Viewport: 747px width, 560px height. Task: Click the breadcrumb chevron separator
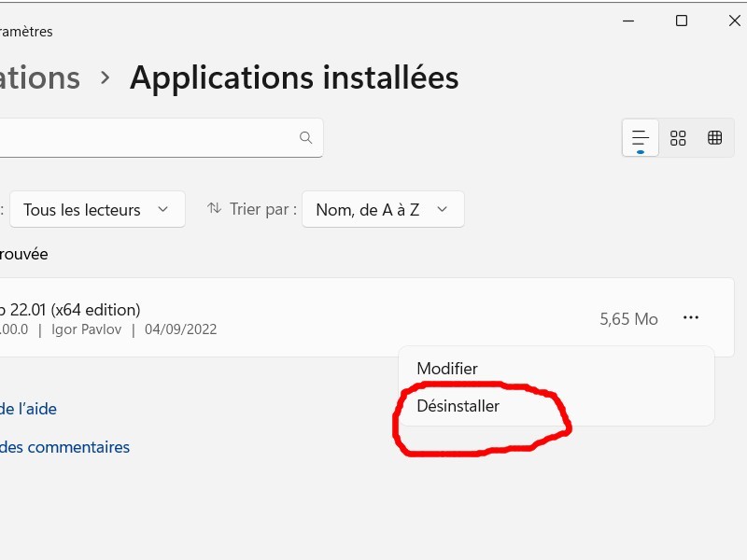click(106, 78)
